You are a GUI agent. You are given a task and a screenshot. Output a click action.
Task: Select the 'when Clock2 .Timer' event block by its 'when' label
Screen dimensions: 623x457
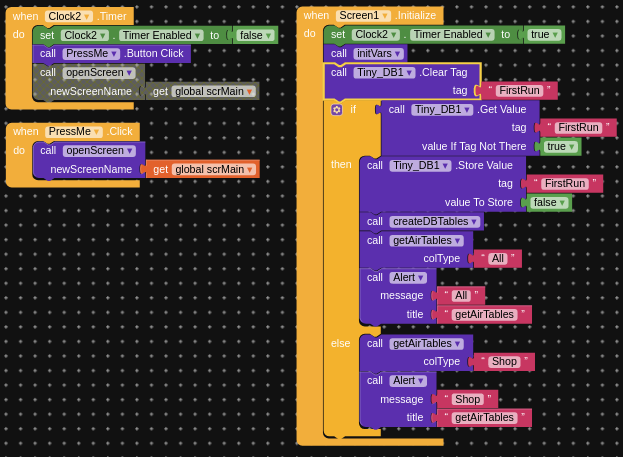pyautogui.click(x=25, y=16)
